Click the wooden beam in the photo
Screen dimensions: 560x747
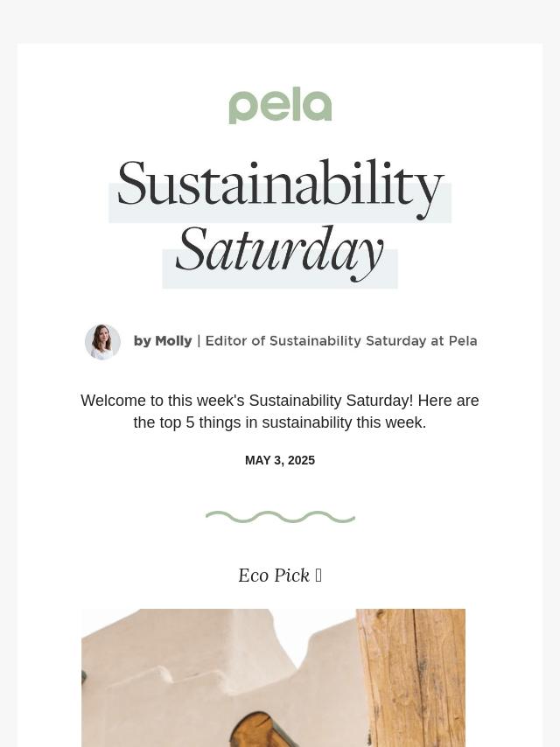coord(411,677)
